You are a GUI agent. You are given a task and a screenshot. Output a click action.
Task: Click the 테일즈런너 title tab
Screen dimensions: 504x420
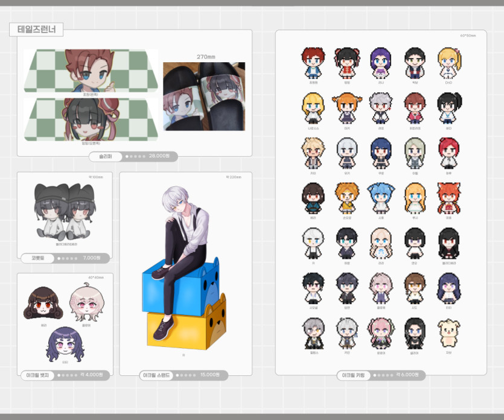pyautogui.click(x=36, y=28)
